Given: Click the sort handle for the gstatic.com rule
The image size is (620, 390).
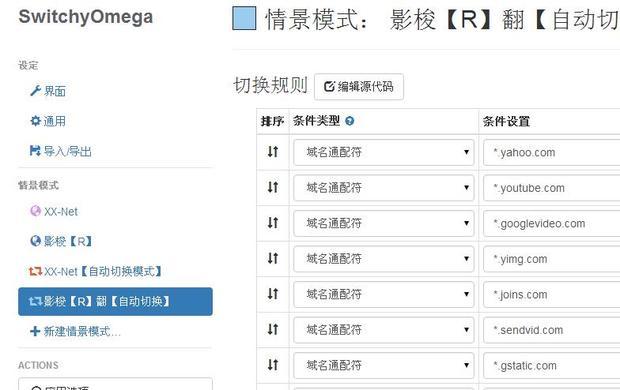Looking at the screenshot, I should point(273,365).
